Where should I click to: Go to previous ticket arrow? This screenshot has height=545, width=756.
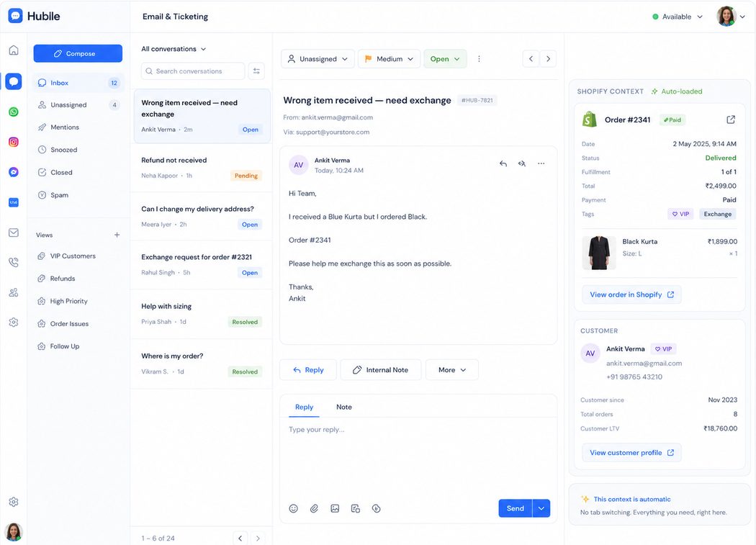tap(531, 59)
